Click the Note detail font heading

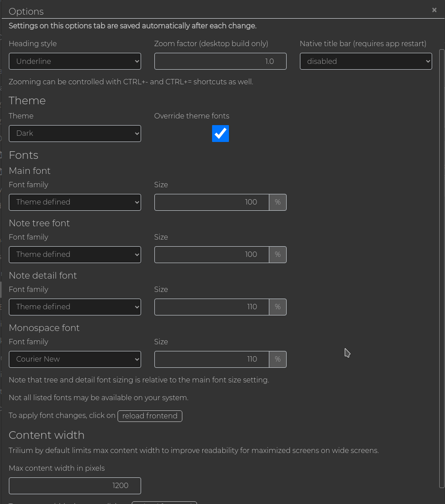tap(43, 276)
